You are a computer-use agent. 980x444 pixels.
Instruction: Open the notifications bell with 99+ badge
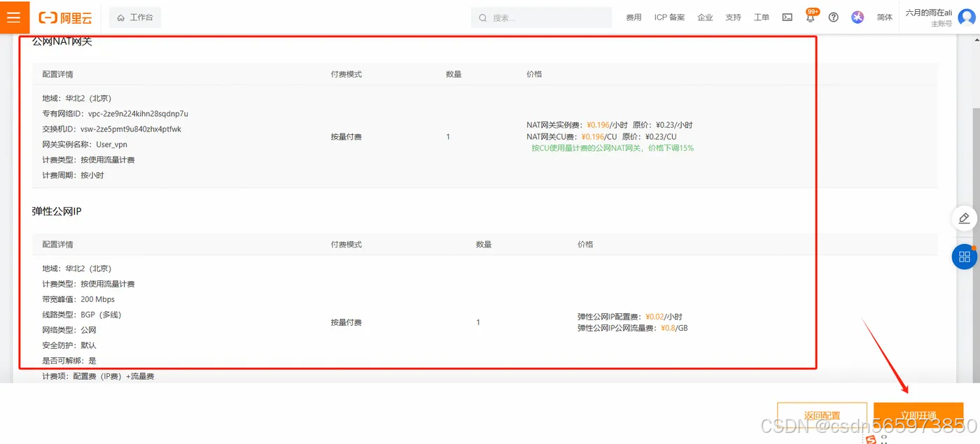[811, 17]
